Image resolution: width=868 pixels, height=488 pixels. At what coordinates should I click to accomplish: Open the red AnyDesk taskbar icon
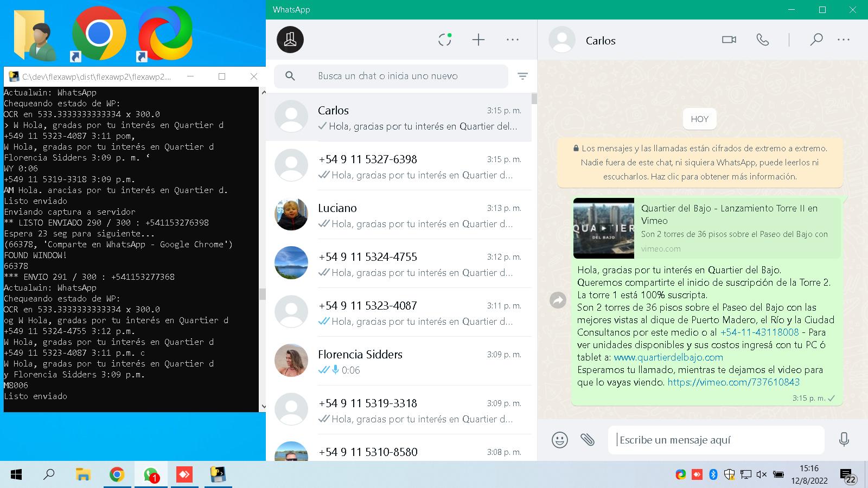click(x=184, y=475)
